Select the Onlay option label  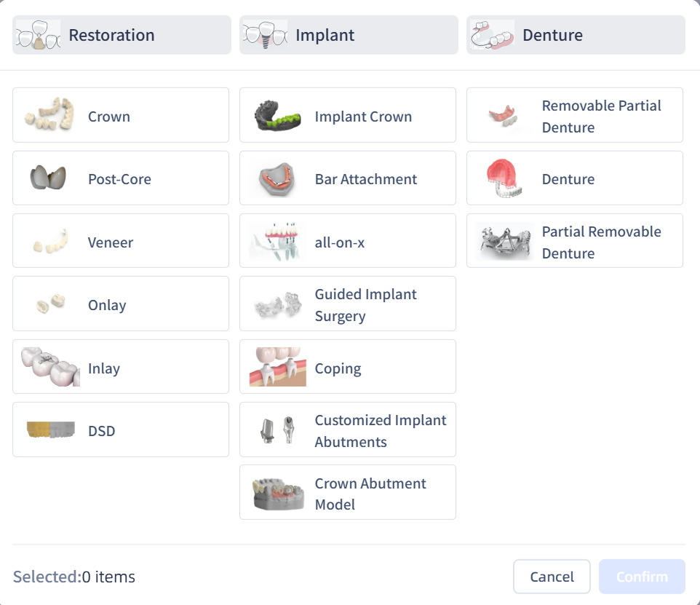107,305
